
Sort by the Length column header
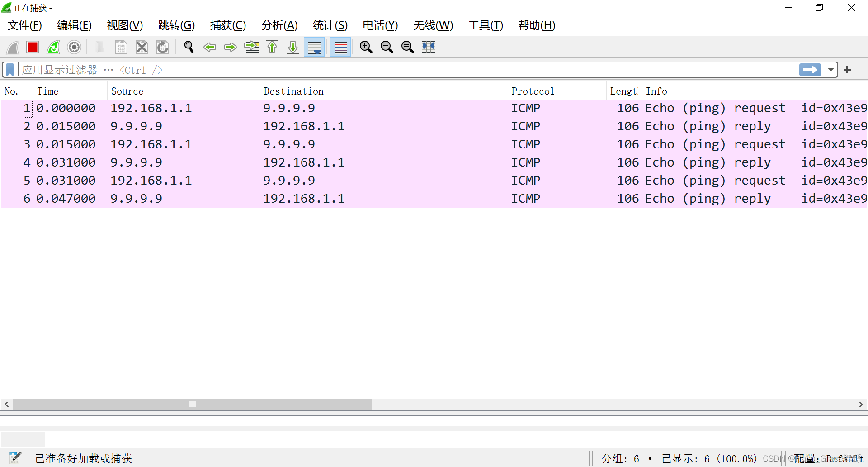click(624, 91)
